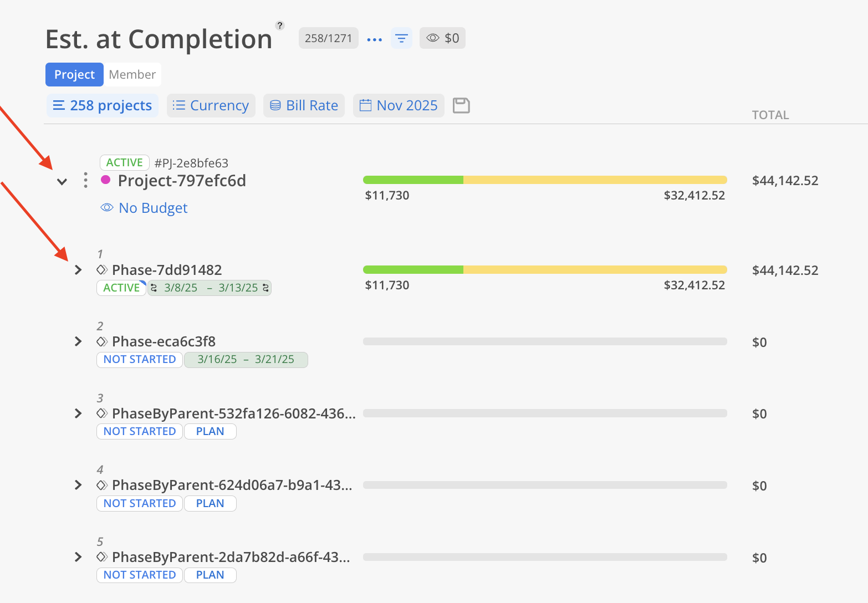Click PLAN badge under PhaseByParent-624d06a7
868x603 pixels.
(x=210, y=503)
